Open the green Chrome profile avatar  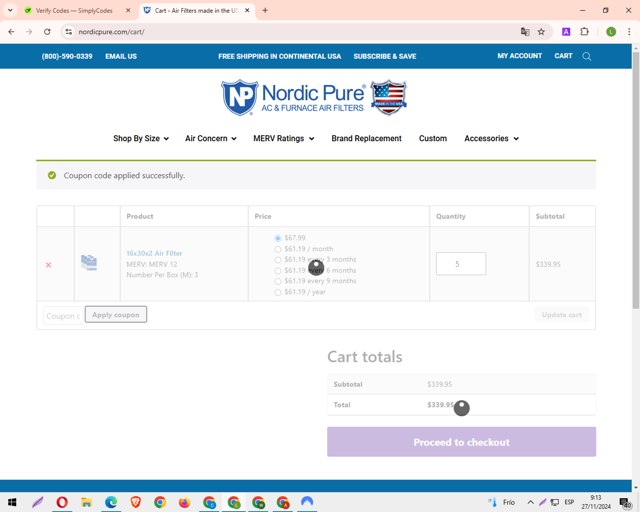(x=611, y=32)
